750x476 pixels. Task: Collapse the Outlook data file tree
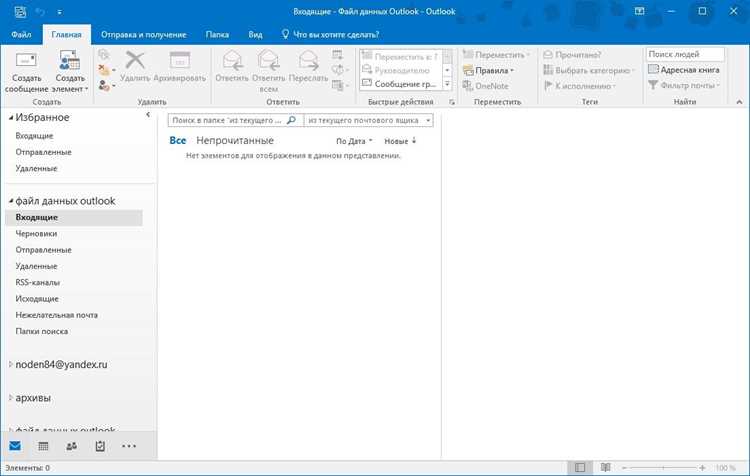[x=11, y=201]
